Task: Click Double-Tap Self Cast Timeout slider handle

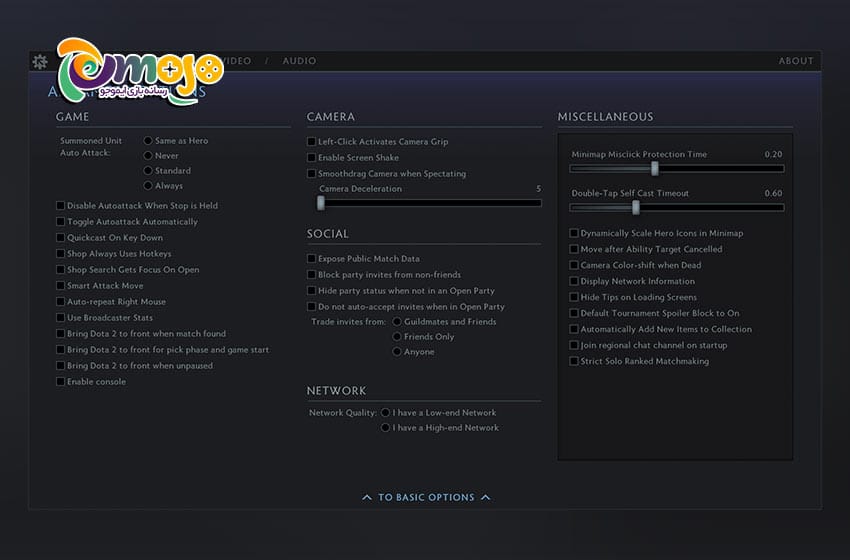Action: point(636,207)
